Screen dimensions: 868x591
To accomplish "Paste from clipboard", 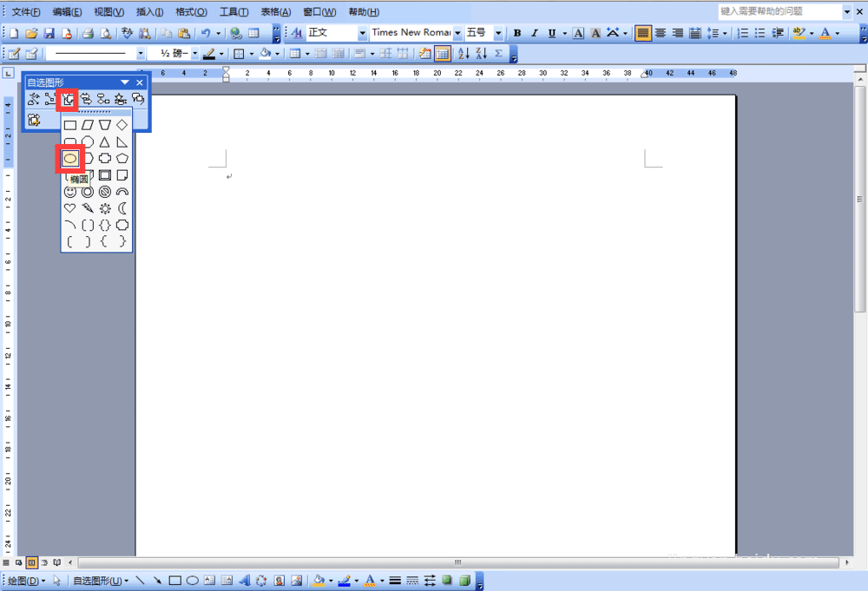I will pyautogui.click(x=184, y=33).
